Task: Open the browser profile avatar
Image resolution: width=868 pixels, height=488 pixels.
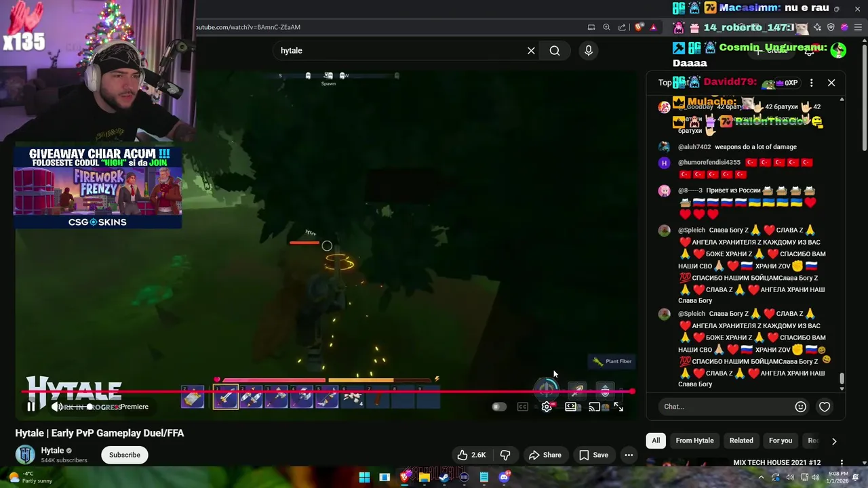Action: pos(844,27)
